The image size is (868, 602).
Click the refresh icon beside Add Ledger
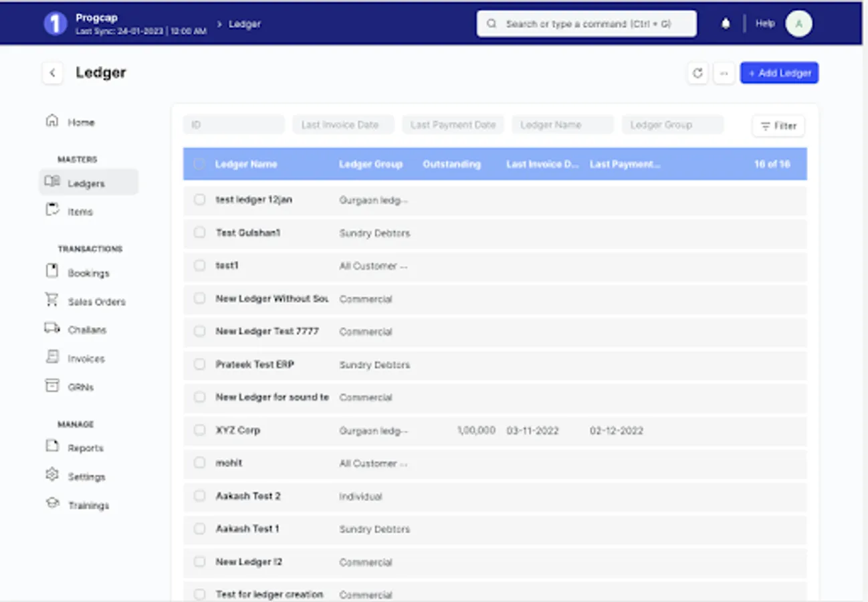[697, 73]
